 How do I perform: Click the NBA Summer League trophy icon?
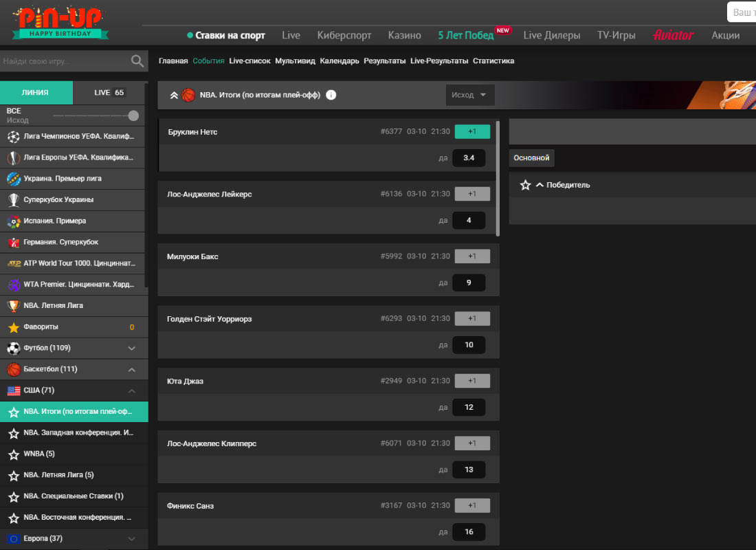click(13, 305)
